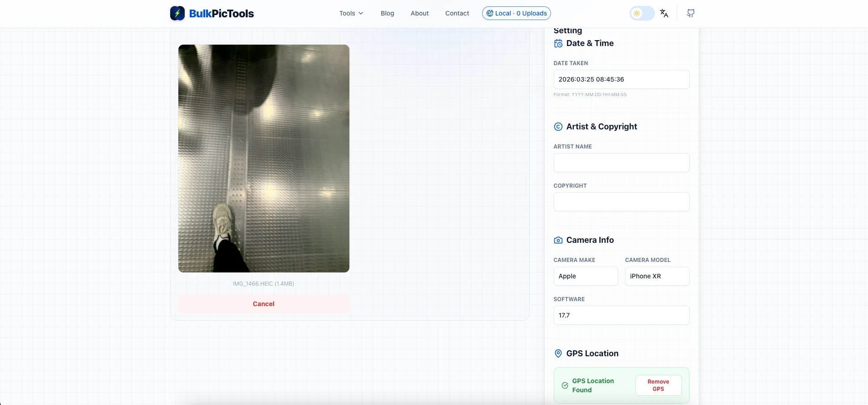This screenshot has height=405, width=868.
Task: Click the GPS Location section heading
Action: (x=592, y=354)
